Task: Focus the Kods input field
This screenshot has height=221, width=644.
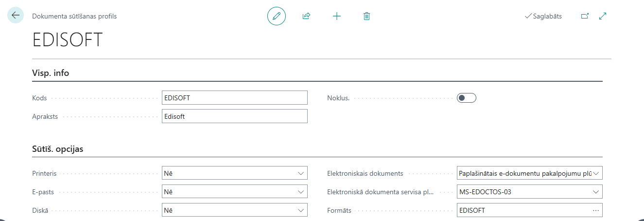Action: coord(235,97)
